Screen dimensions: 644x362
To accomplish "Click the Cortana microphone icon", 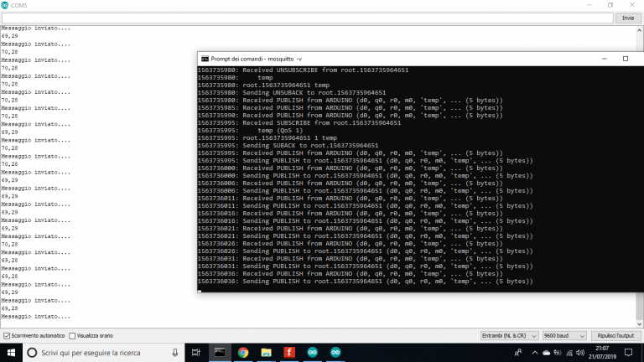I will click(x=175, y=353).
